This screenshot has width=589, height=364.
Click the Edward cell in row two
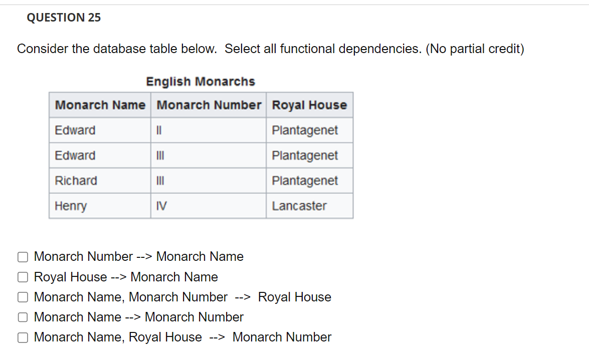point(75,155)
